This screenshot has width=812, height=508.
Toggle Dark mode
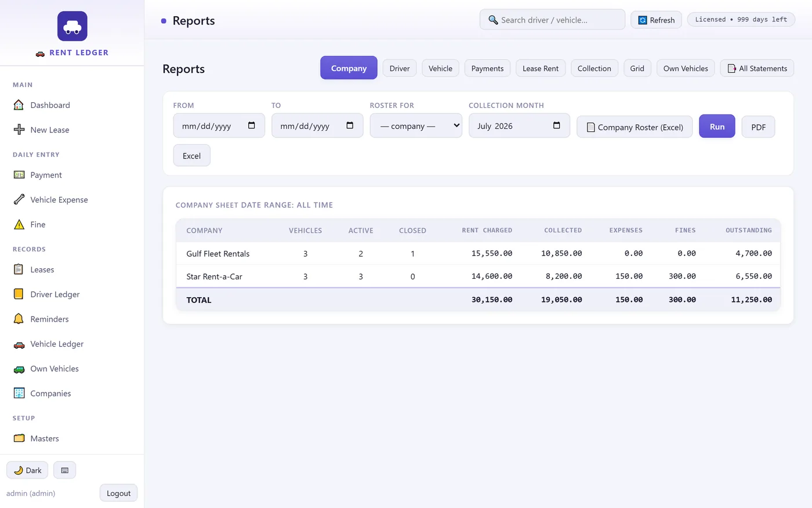27,470
